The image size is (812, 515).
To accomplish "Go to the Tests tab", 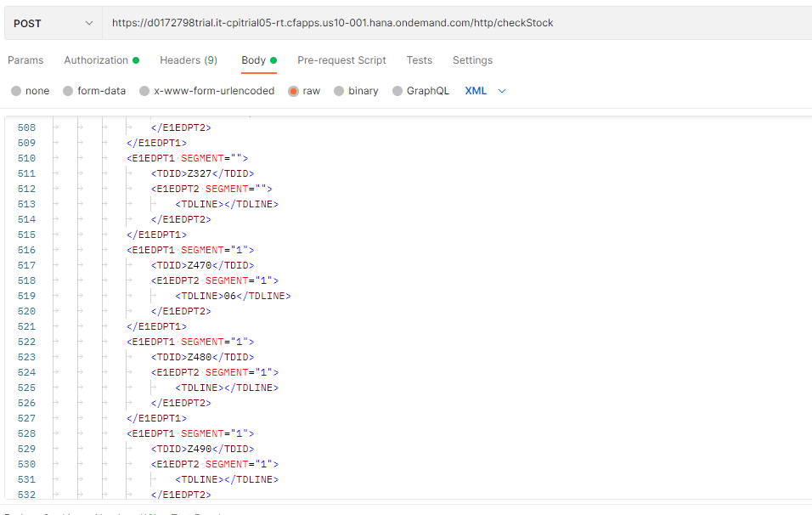I will [x=419, y=60].
